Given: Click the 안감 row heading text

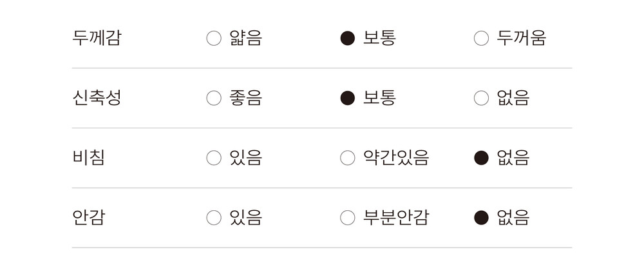Looking at the screenshot, I should point(89,217).
